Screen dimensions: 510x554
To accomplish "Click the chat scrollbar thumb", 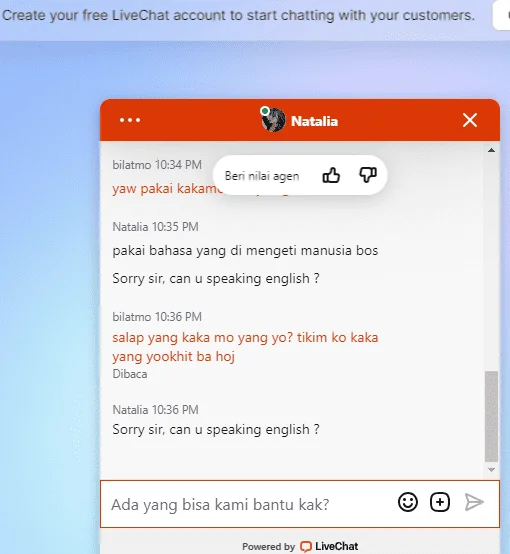I will pyautogui.click(x=491, y=416).
